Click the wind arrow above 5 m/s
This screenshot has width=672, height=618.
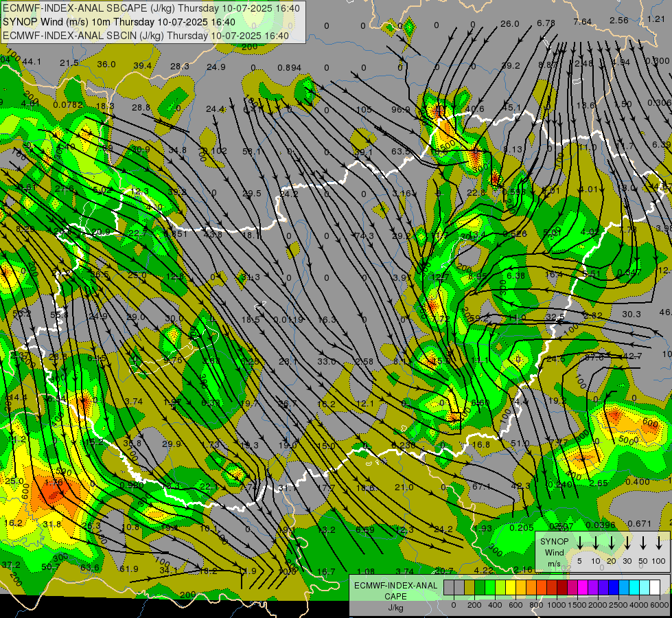(579, 543)
